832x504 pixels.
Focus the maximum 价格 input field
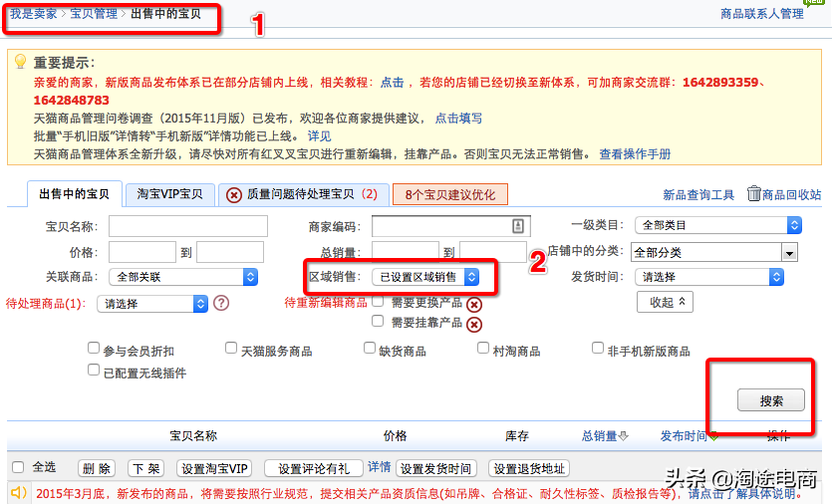pyautogui.click(x=230, y=252)
